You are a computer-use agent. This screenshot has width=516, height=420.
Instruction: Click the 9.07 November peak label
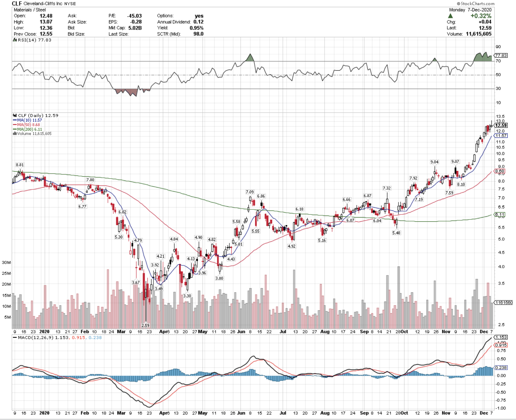[x=455, y=161]
